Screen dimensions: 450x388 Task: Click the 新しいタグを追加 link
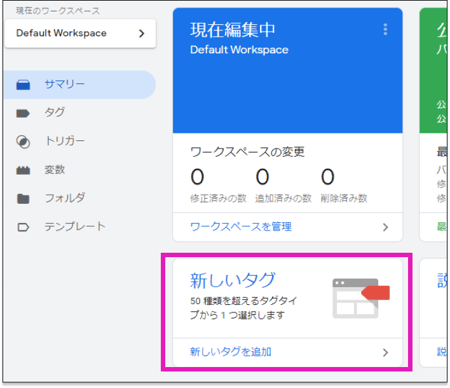(231, 352)
